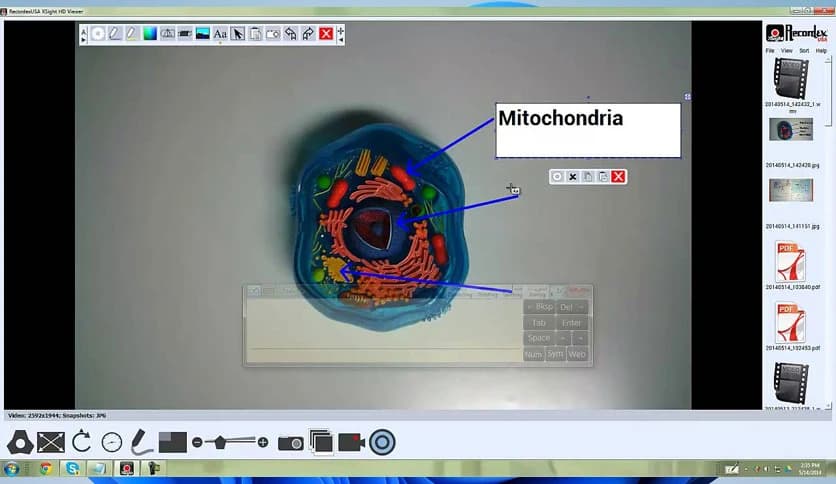Select the pen drawing tool
Viewport: 836px width, 484px height.
point(115,34)
